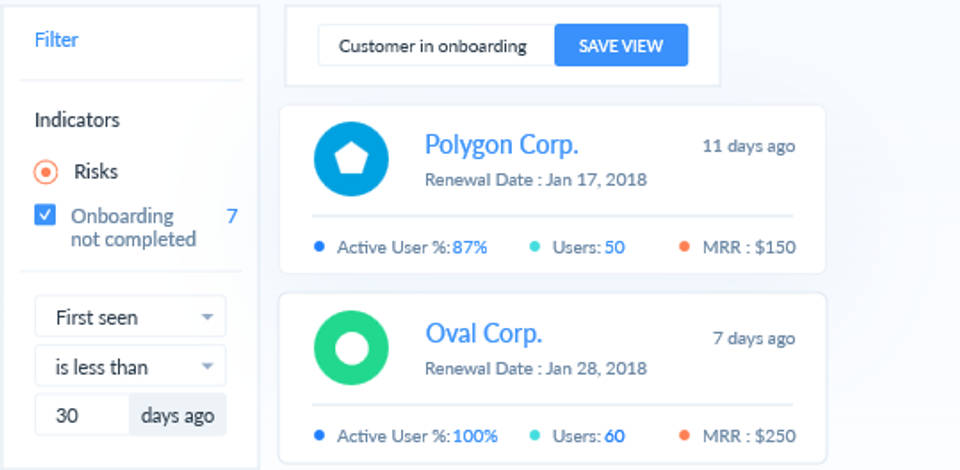Screen dimensions: 960x470
Task: Click the blue Active User dot for Oval Corp.
Action: 319,435
